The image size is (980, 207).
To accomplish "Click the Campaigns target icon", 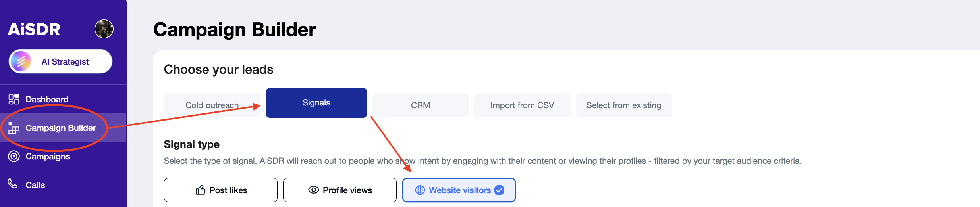I will click(14, 156).
